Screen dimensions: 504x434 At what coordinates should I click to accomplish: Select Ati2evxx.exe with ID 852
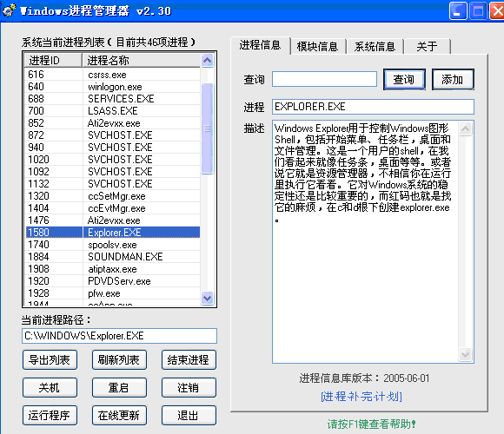112,123
